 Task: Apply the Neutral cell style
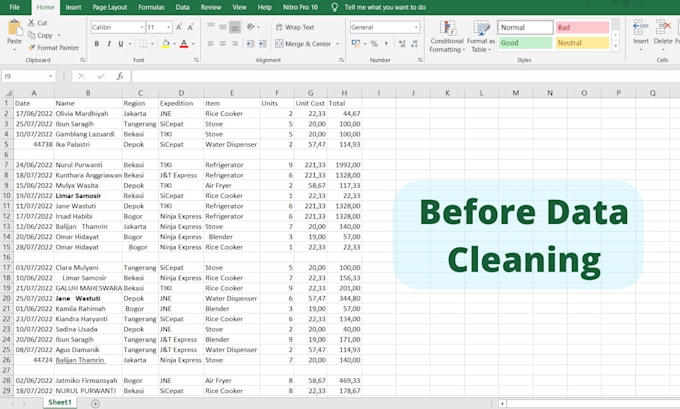tap(582, 43)
